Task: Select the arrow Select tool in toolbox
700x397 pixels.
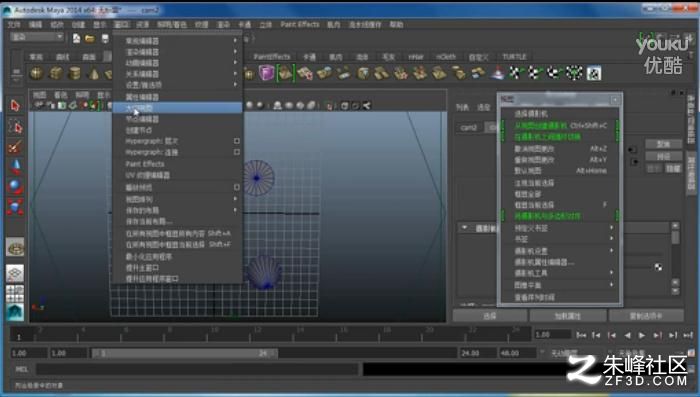Action: pyautogui.click(x=15, y=106)
